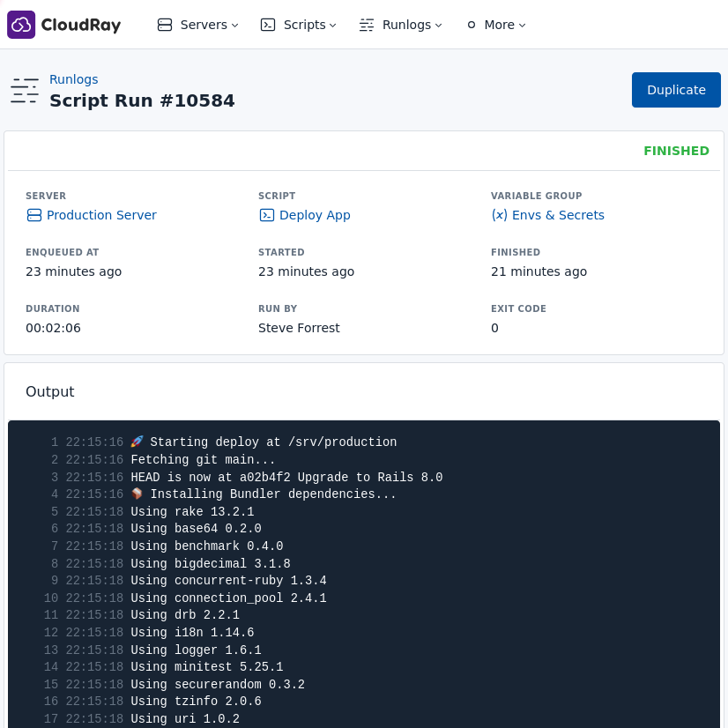This screenshot has height=728, width=728.
Task: Follow the Envs & Secrets link
Action: (x=558, y=215)
